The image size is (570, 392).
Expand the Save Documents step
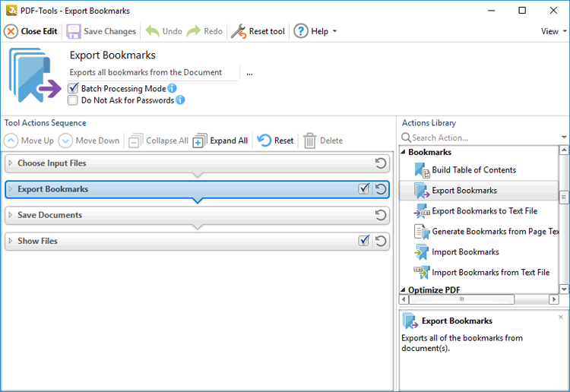11,215
